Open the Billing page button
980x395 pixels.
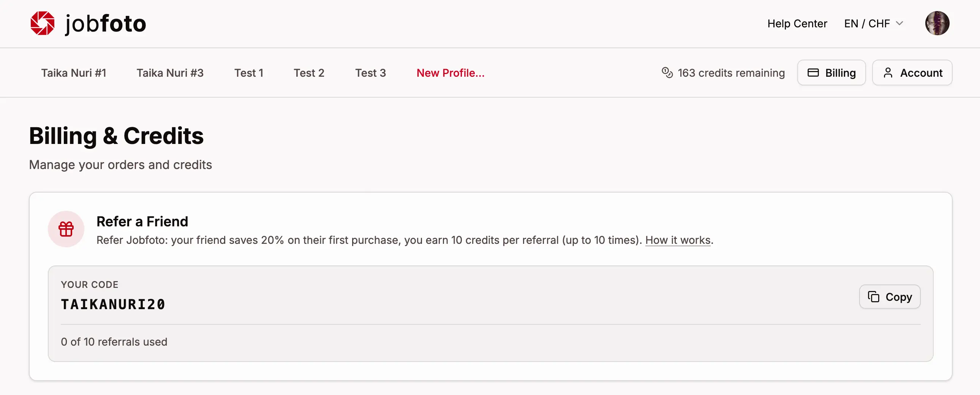point(831,73)
